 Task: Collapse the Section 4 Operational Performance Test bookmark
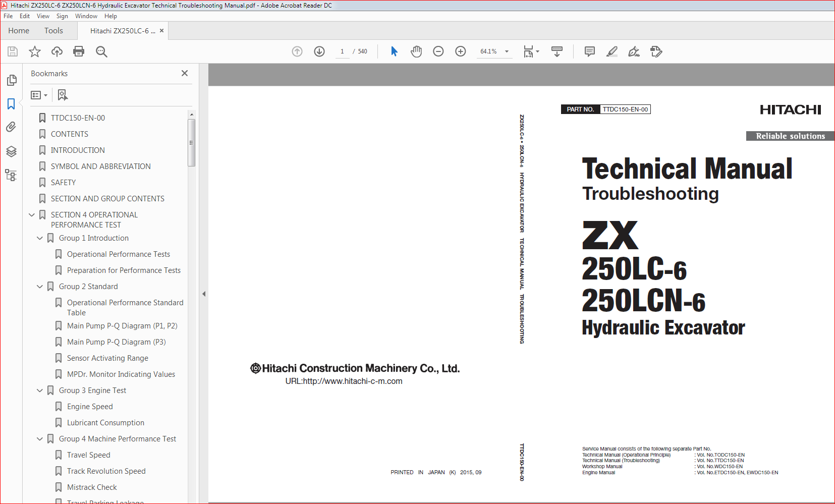pos(32,215)
